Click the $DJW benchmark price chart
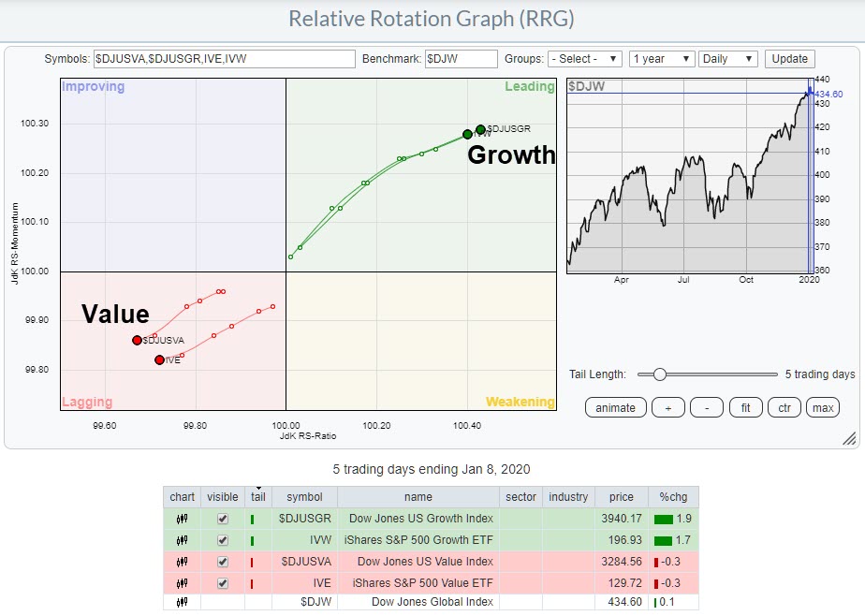This screenshot has height=616, width=865. pos(690,175)
